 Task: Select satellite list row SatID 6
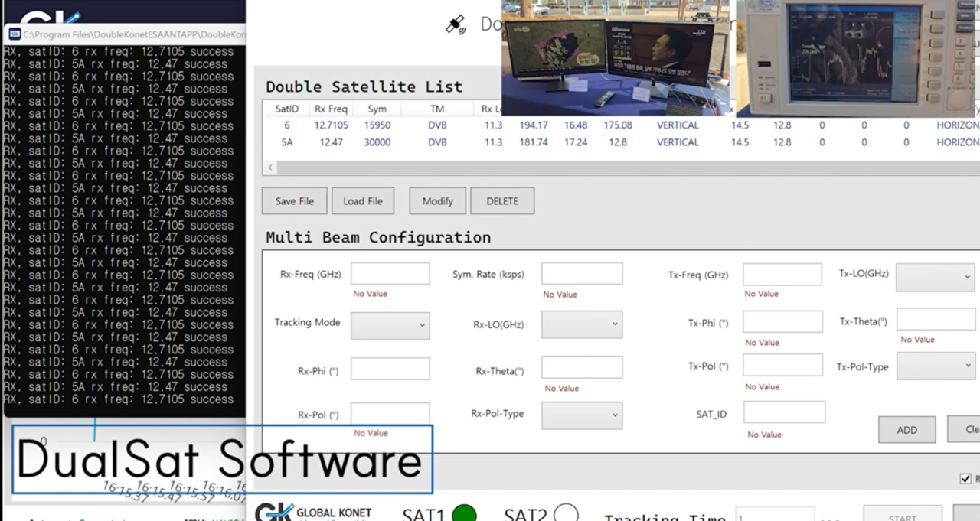pos(621,125)
